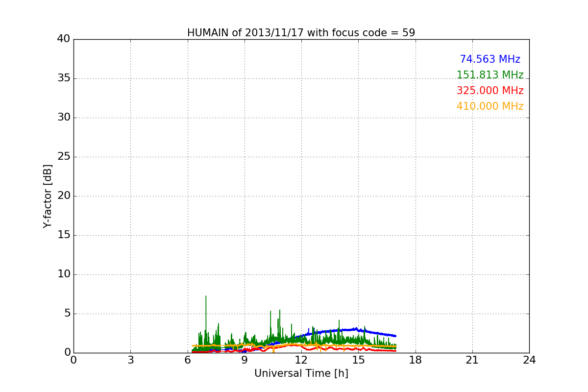588x392 pixels.
Task: Click y-axis tick value 10
Action: click(x=64, y=274)
